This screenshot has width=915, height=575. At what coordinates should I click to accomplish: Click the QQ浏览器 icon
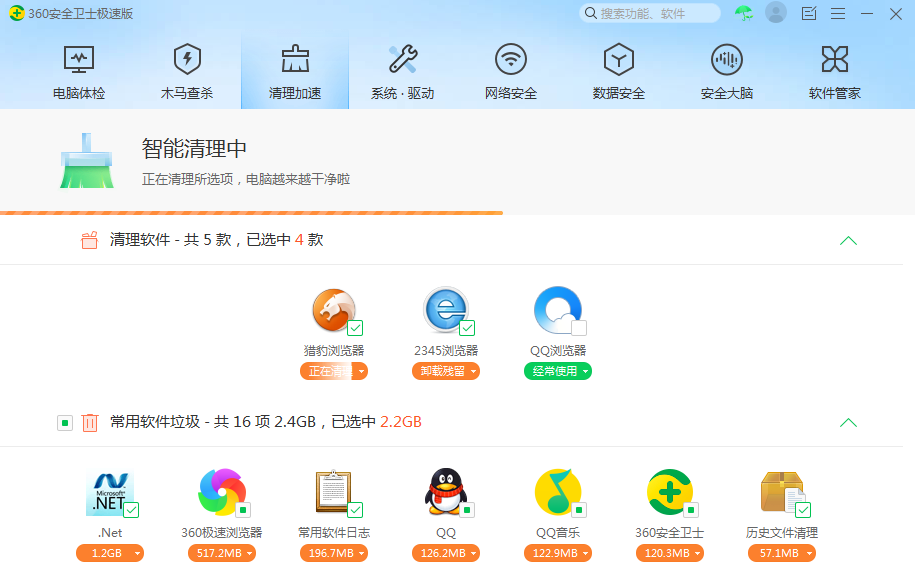557,310
